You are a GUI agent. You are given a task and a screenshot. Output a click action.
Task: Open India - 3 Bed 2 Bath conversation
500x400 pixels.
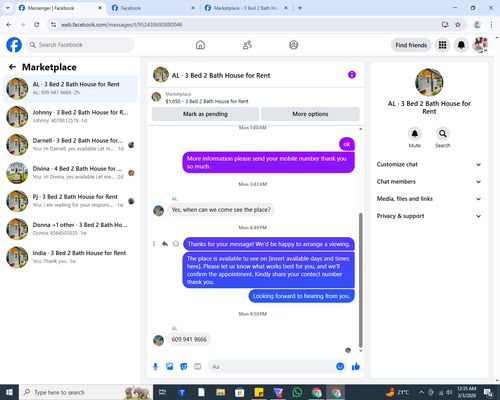(70, 257)
